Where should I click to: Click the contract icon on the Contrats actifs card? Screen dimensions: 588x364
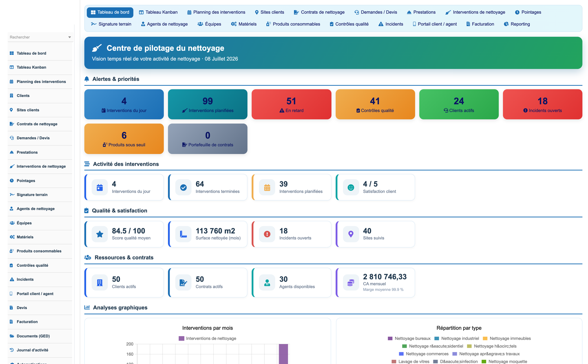[x=183, y=283]
